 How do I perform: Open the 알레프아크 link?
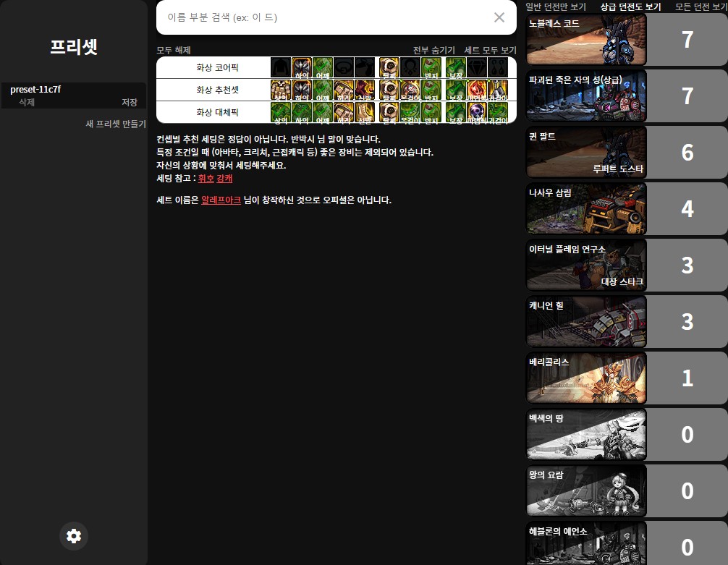click(221, 200)
